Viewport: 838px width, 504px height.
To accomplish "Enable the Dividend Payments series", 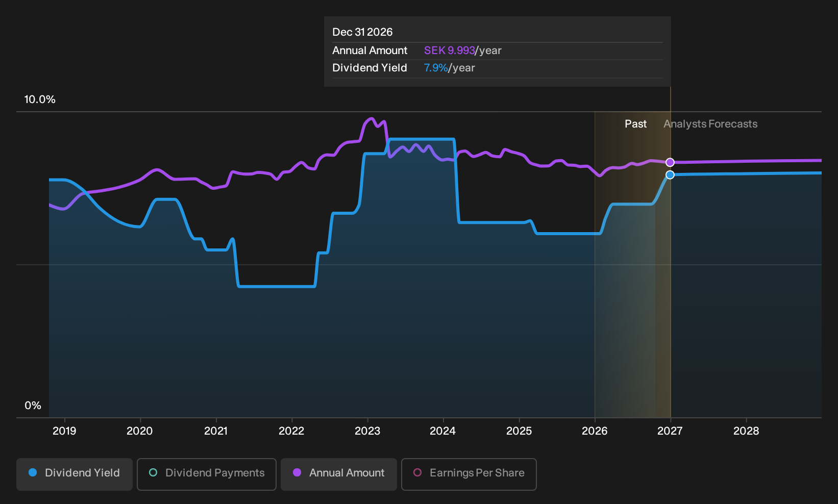I will pos(207,474).
